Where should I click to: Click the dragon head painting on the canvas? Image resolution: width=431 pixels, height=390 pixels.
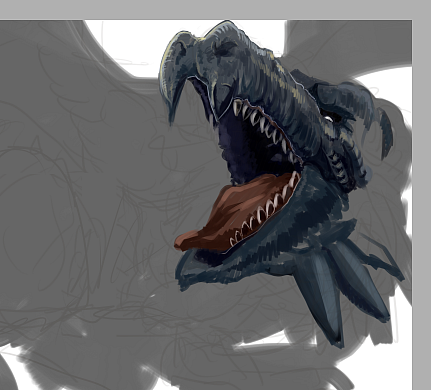(282, 183)
